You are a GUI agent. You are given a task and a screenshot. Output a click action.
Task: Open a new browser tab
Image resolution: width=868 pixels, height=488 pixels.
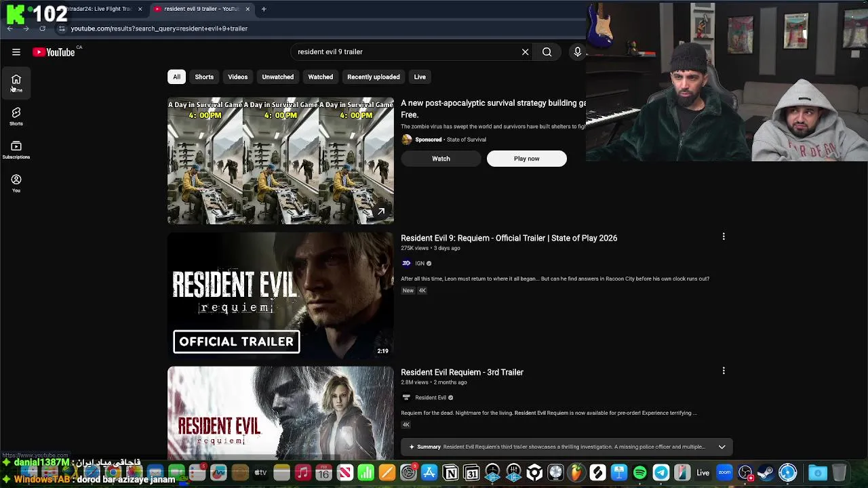[x=264, y=9]
